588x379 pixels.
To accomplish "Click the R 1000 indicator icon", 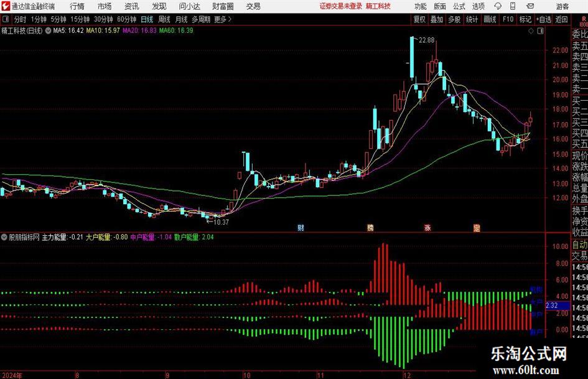I will 584,21.
